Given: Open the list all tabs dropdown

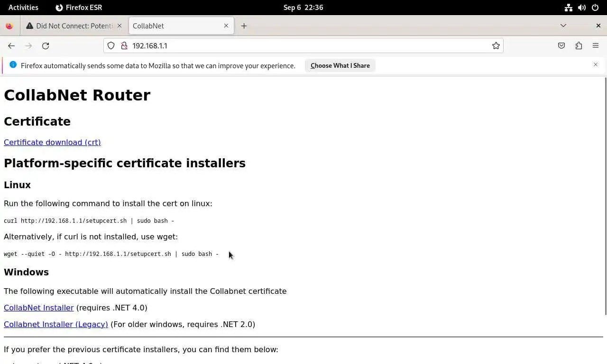Looking at the screenshot, I should pyautogui.click(x=563, y=26).
